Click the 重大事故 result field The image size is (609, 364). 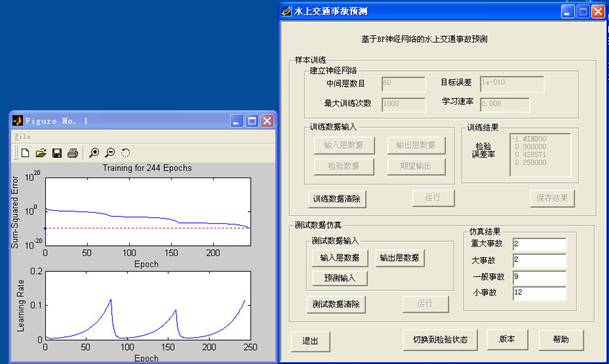539,244
